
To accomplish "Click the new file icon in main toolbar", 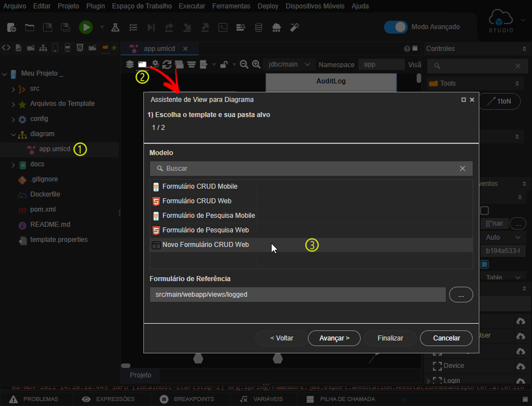I will (x=12, y=27).
